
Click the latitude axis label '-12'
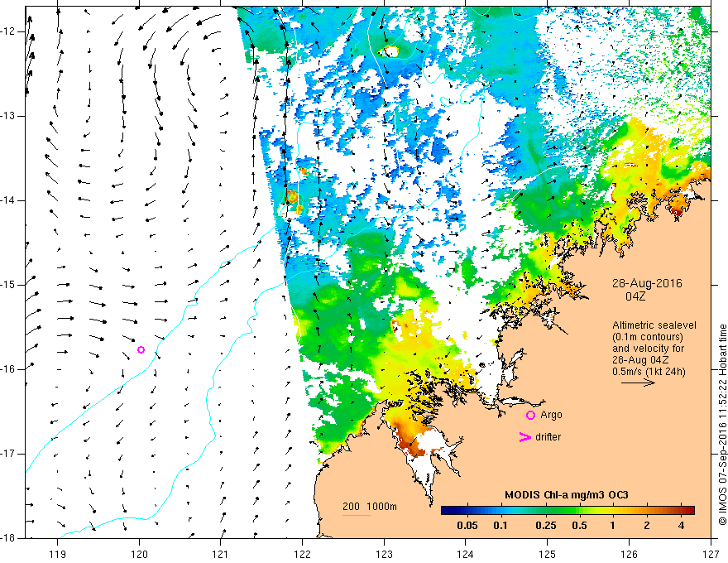pos(8,31)
